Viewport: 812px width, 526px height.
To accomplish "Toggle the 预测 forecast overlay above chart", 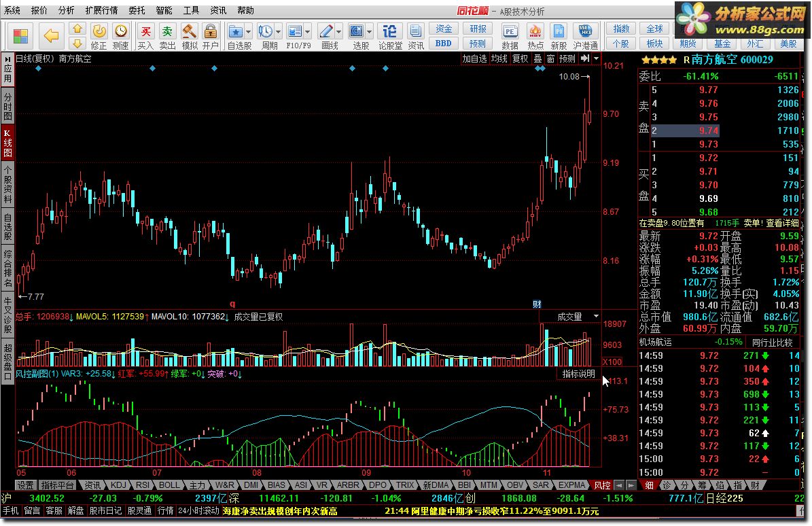I will [567, 58].
